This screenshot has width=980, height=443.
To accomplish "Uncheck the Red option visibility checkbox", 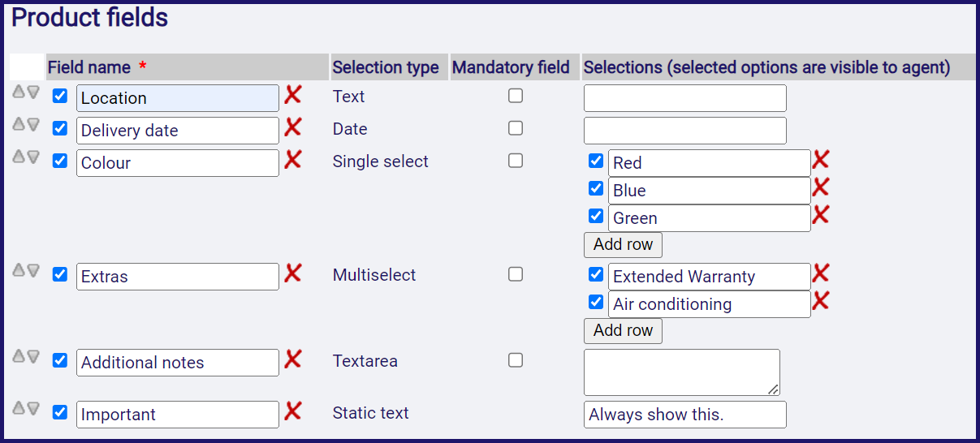I will (x=596, y=161).
